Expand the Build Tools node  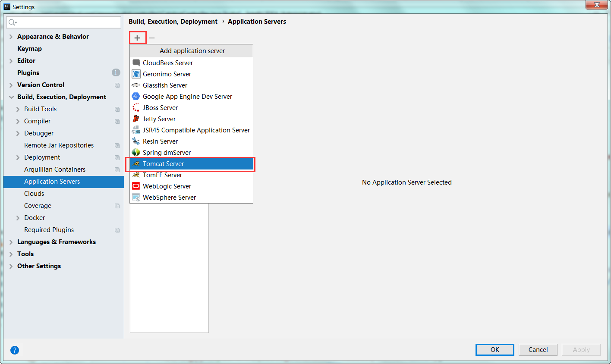tap(18, 110)
